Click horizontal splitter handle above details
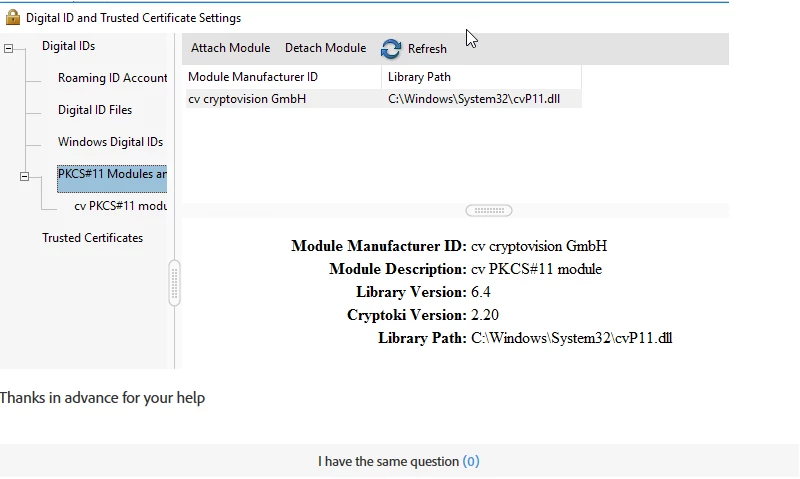The width and height of the screenshot is (800, 479). (489, 210)
